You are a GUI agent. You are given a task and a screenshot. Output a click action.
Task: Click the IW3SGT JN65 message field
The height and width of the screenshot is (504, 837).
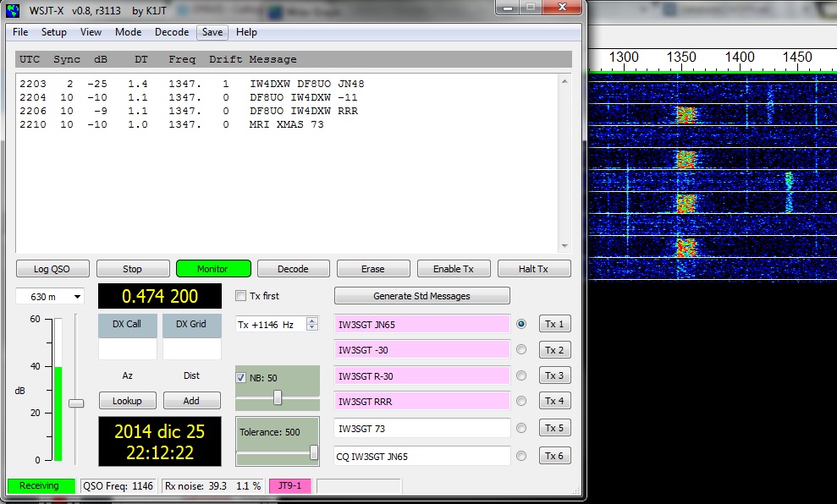(x=422, y=324)
